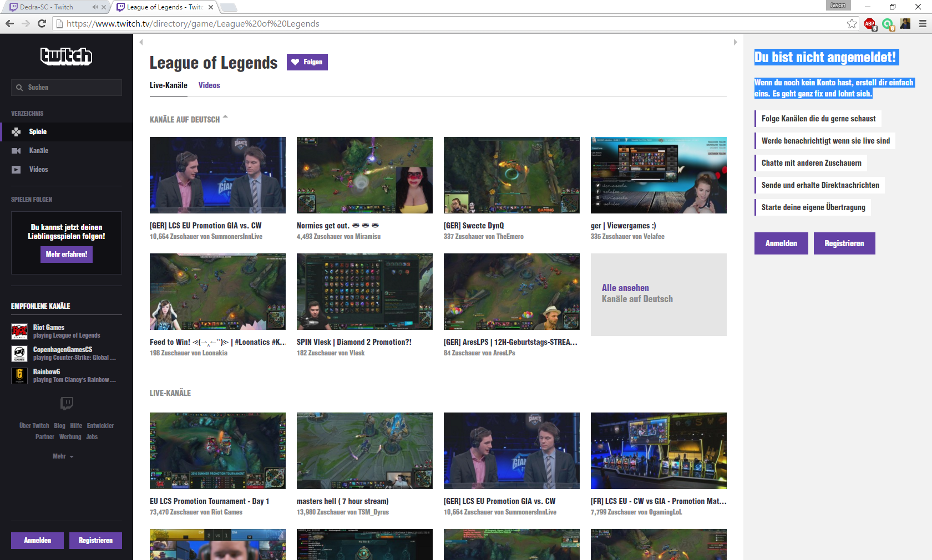This screenshot has height=560, width=932.
Task: Click the Folgen heart button
Action: [x=307, y=62]
